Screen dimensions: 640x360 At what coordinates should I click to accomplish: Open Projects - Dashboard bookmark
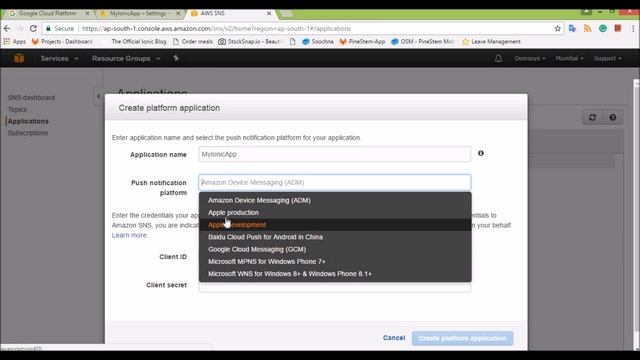pos(62,42)
